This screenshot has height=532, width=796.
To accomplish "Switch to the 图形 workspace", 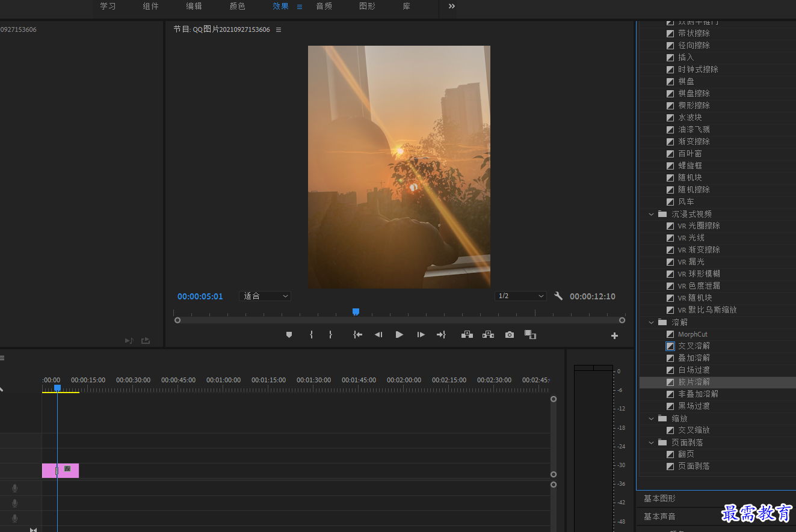I will click(368, 6).
